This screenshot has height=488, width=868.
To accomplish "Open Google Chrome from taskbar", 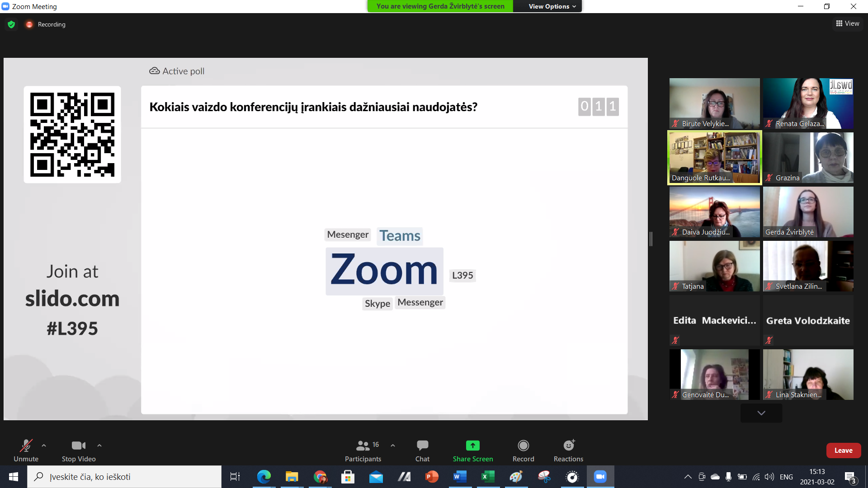I will coord(320,477).
